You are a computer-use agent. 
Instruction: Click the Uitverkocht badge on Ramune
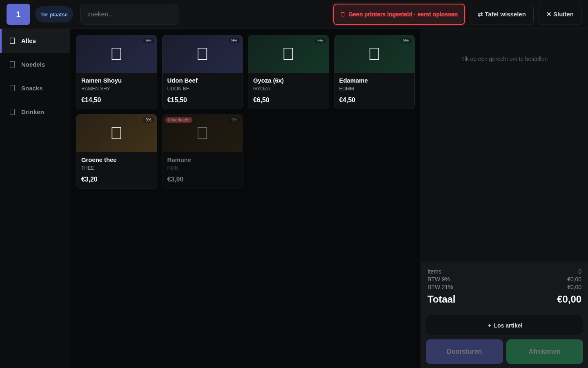pos(179,120)
